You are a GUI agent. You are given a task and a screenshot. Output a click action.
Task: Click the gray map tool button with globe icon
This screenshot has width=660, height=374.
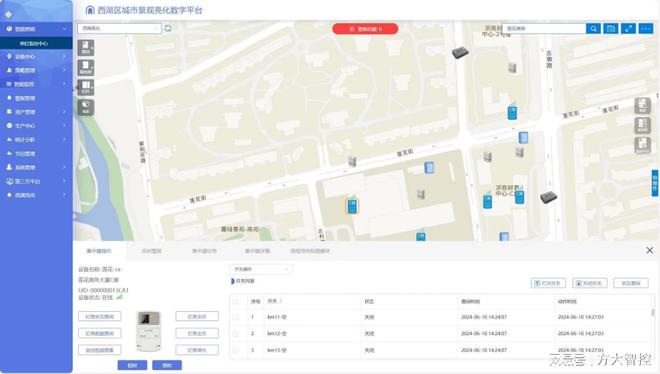[x=85, y=107]
